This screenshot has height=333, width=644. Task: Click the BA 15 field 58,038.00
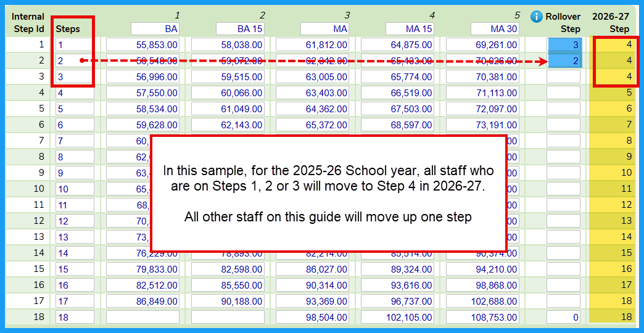click(x=228, y=44)
